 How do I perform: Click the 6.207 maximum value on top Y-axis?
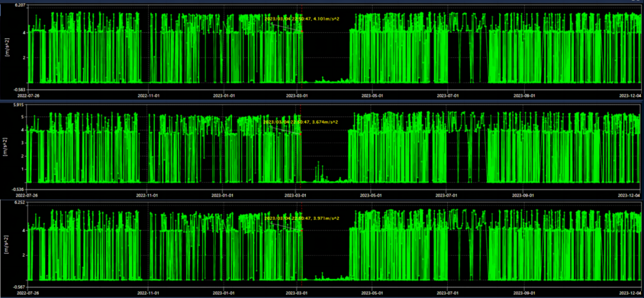pyautogui.click(x=20, y=5)
